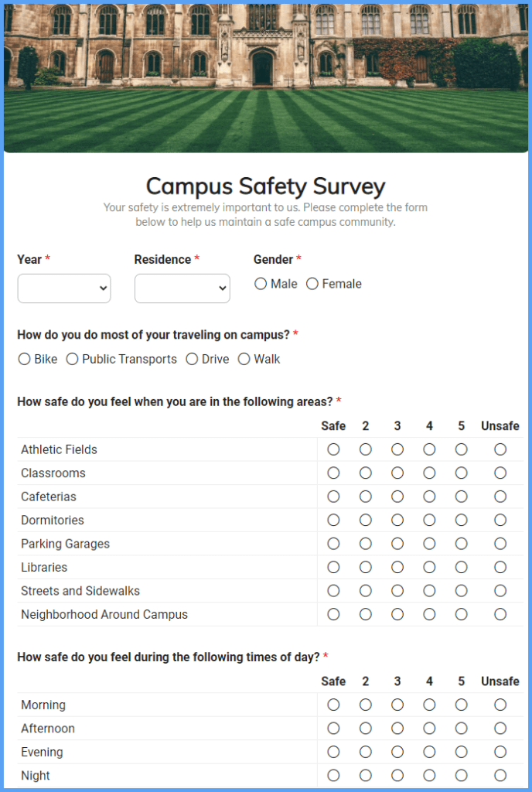The height and width of the screenshot is (792, 532).
Task: Mark Dormitories with rating 2
Action: tap(365, 520)
